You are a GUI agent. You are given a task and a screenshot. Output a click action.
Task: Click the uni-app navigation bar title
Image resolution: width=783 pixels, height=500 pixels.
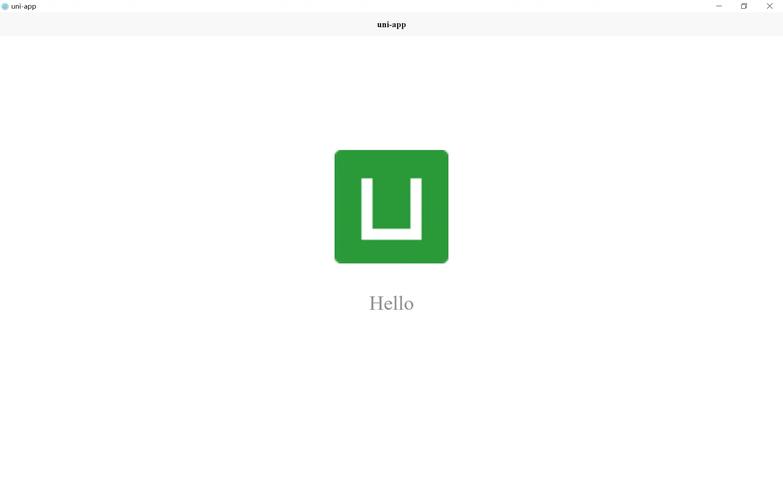(392, 24)
